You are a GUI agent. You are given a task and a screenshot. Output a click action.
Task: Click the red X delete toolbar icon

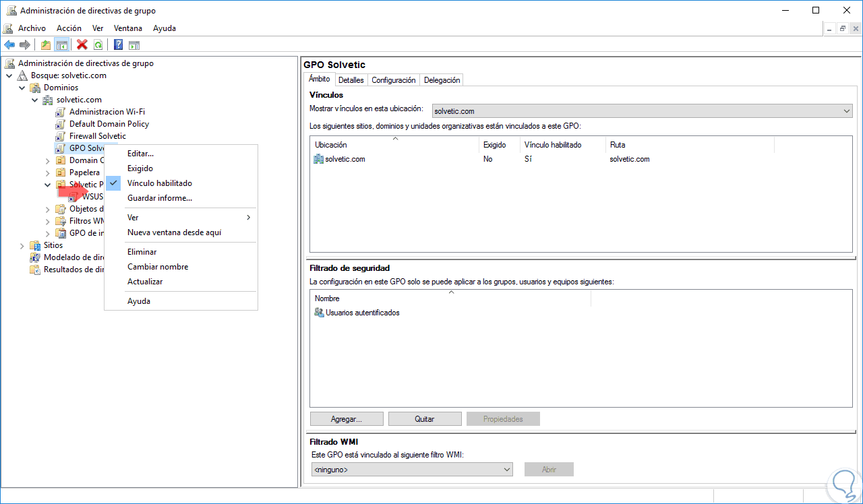point(82,44)
